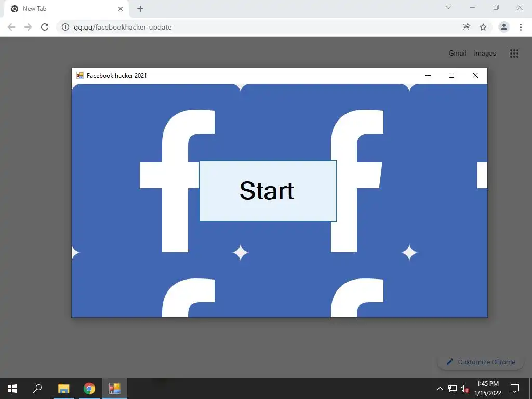
Task: Open Chrome three-dot menu
Action: (x=521, y=27)
